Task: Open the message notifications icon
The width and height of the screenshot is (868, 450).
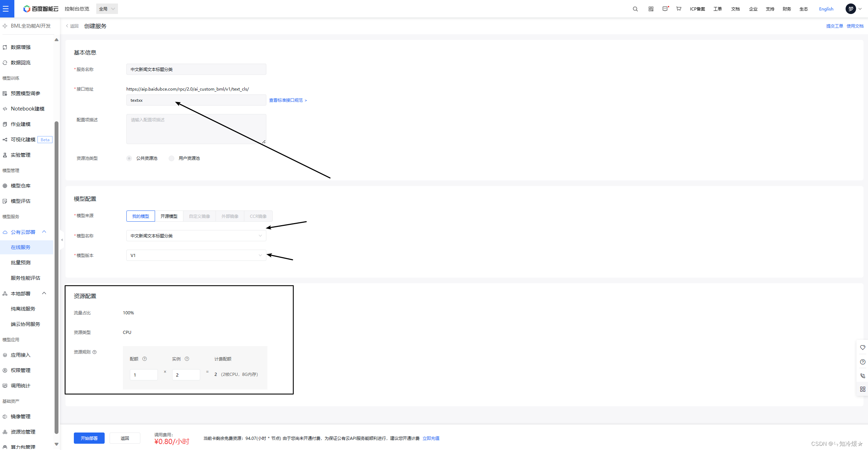Action: click(x=665, y=9)
